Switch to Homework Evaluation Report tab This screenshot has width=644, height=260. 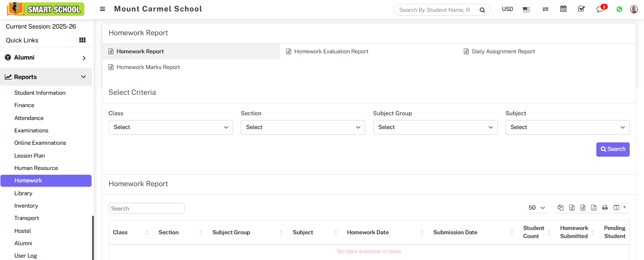(x=331, y=51)
